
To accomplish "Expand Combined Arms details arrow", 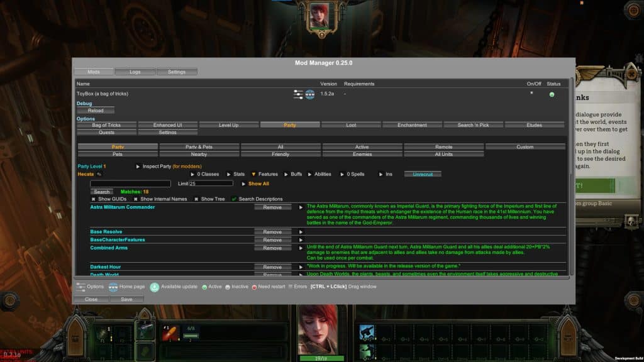I will (301, 248).
